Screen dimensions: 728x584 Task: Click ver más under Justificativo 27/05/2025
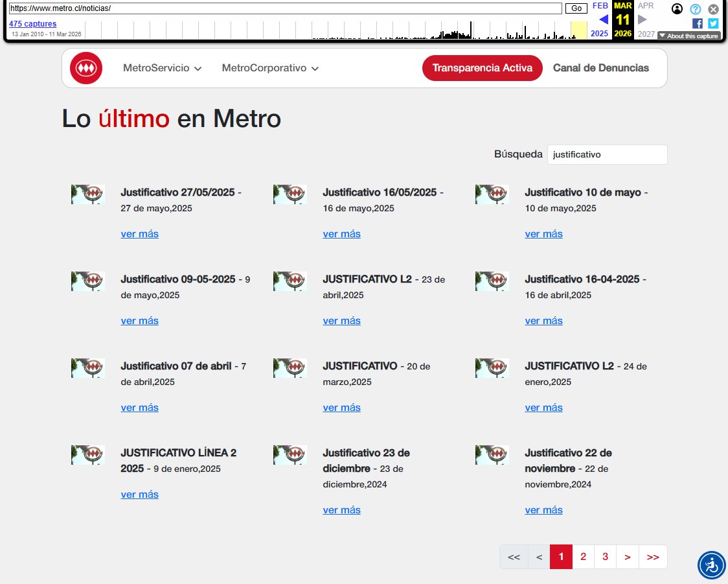click(x=140, y=234)
